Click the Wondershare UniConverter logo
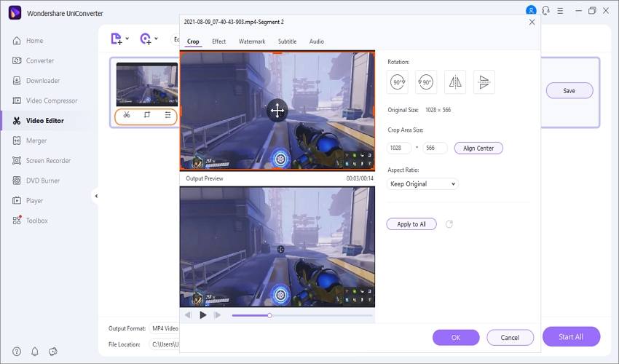Image resolution: width=619 pixels, height=364 pixels. (x=15, y=12)
